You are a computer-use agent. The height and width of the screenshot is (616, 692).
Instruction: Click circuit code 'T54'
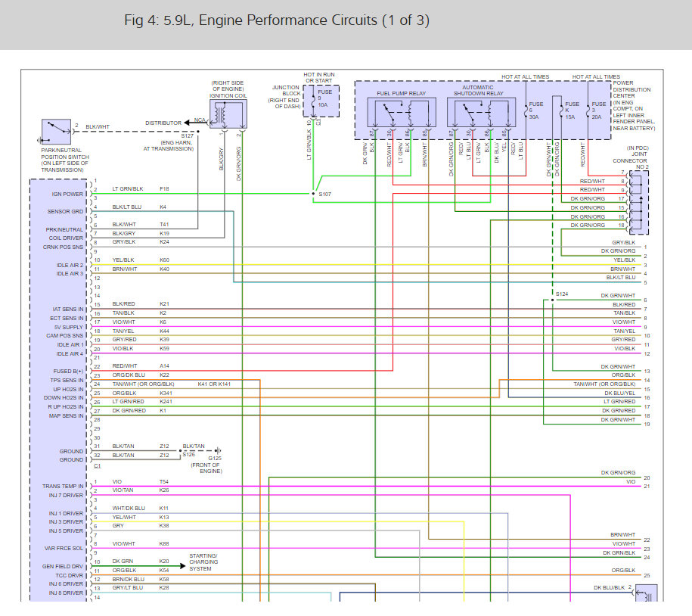[x=163, y=482]
